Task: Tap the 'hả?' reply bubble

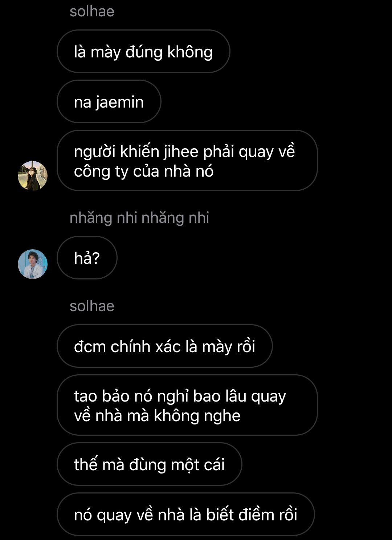Action: pos(87,258)
